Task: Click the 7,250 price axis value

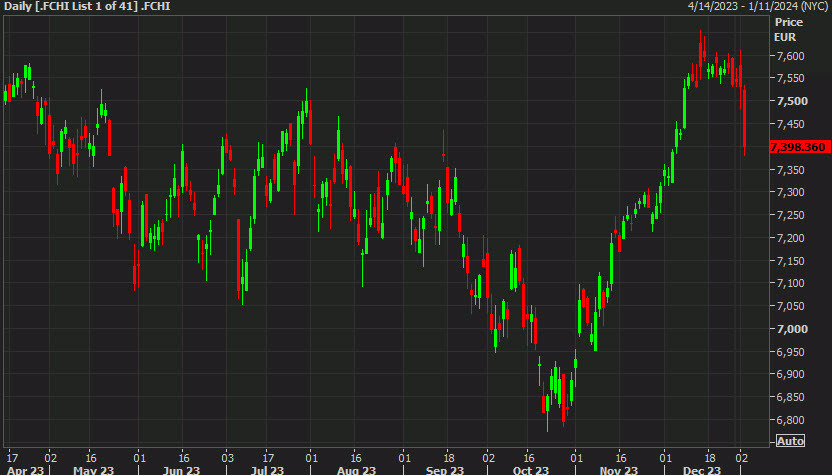Action: click(x=791, y=215)
